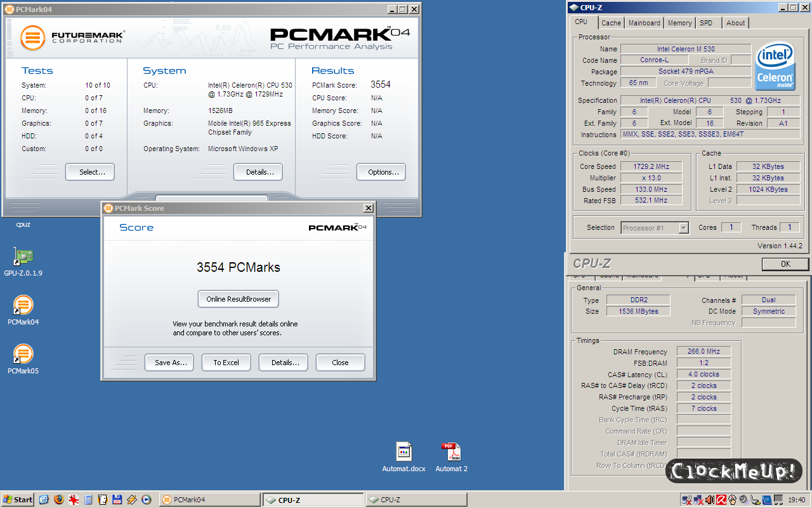Click the wireless network disconnected tray icon
This screenshot has height=508, width=812.
(687, 500)
